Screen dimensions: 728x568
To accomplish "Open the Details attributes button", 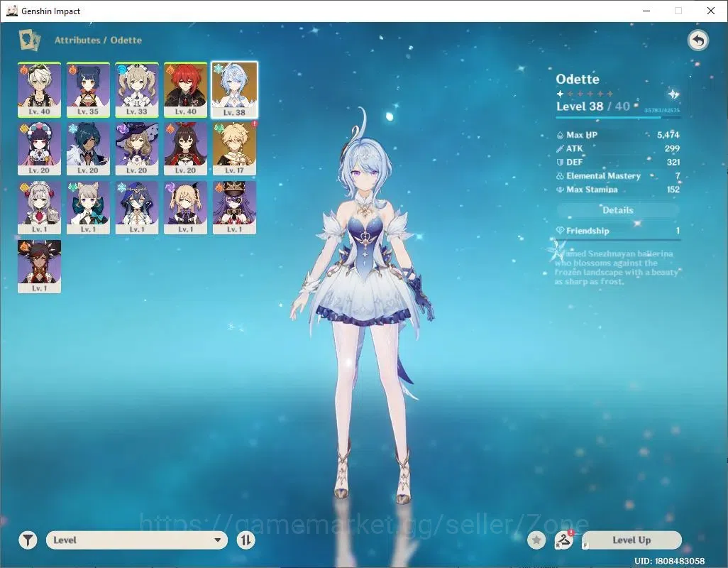I will pos(618,210).
